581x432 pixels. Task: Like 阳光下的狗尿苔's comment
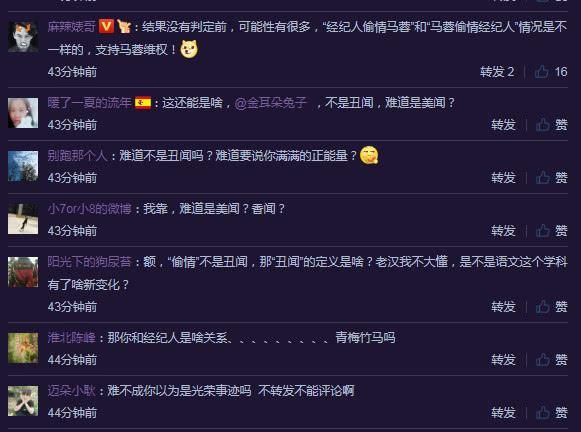coord(551,307)
